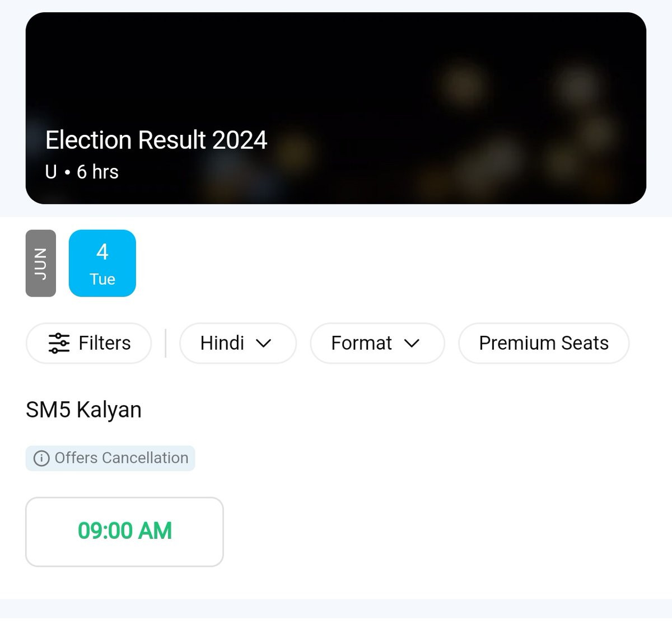This screenshot has height=638, width=672.
Task: Click the Format chip's down chevron
Action: [412, 343]
